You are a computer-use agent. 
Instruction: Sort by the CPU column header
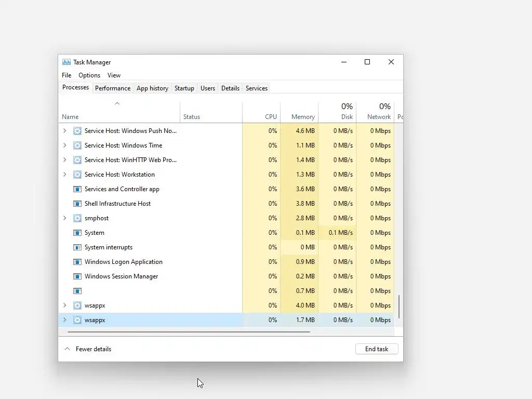click(x=261, y=112)
